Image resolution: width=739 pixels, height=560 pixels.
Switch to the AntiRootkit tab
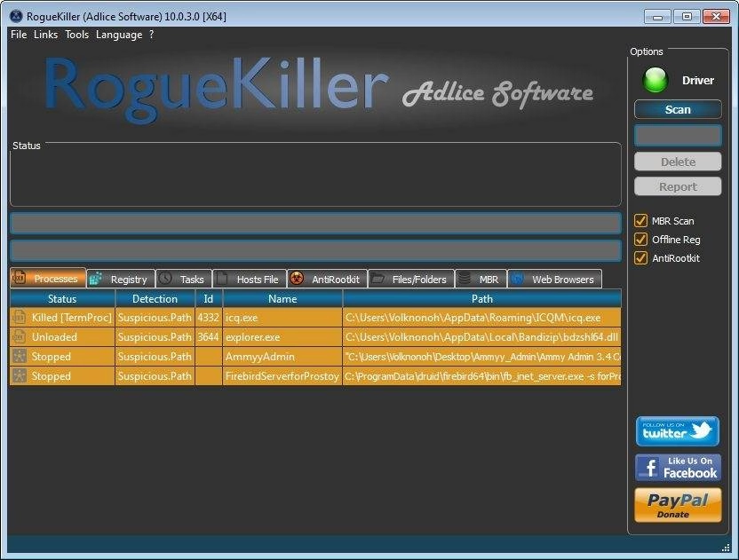[x=327, y=279]
